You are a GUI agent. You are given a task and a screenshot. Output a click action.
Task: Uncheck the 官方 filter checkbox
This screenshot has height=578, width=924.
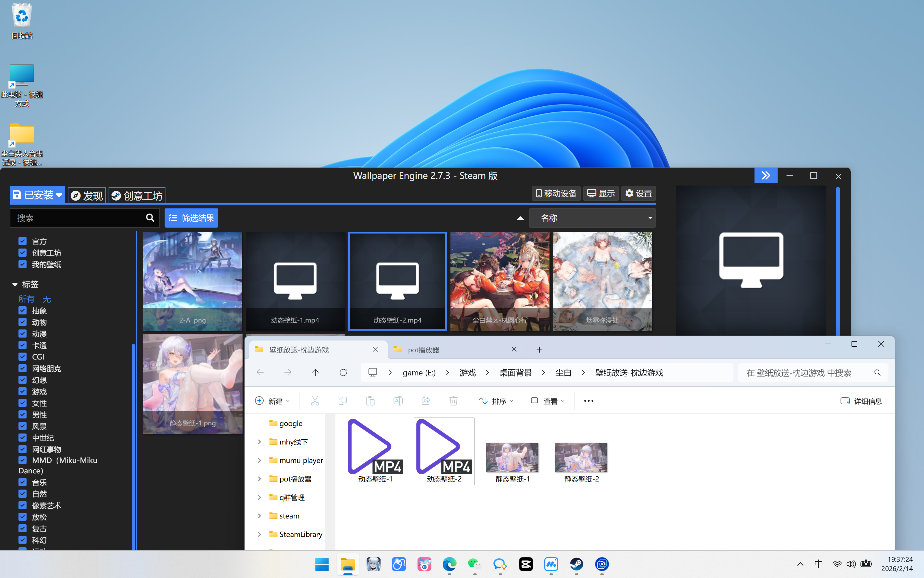pyautogui.click(x=23, y=241)
